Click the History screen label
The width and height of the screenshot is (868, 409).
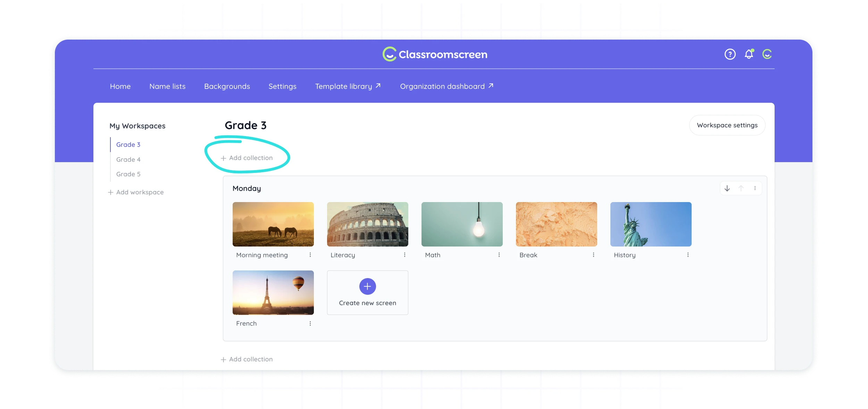click(625, 255)
